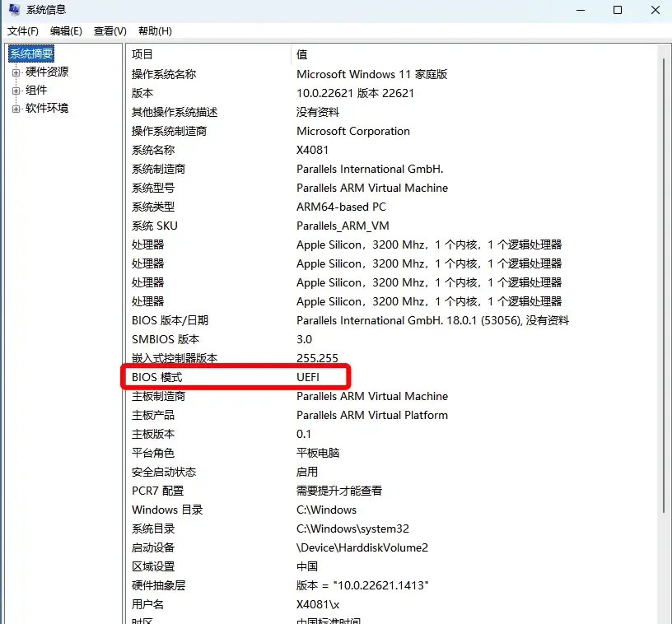Select the PCR7 配置 row
The image size is (672, 624).
point(391,491)
